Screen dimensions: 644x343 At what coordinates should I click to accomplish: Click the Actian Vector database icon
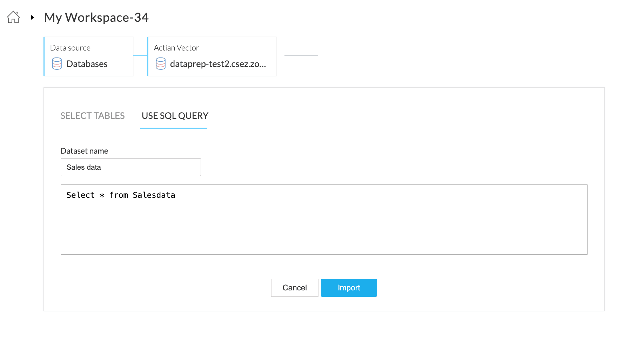click(x=161, y=64)
